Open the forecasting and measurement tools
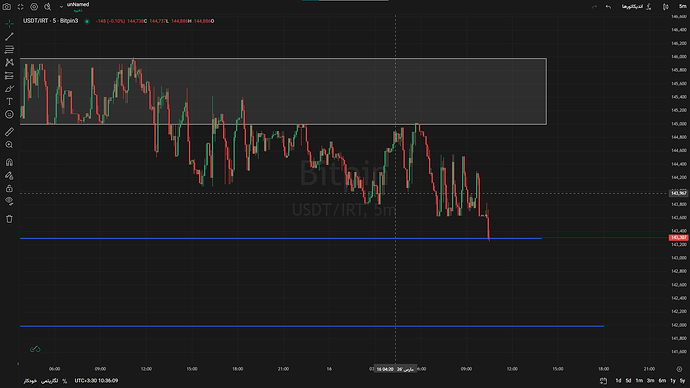This screenshot has height=388, width=690. point(9,76)
